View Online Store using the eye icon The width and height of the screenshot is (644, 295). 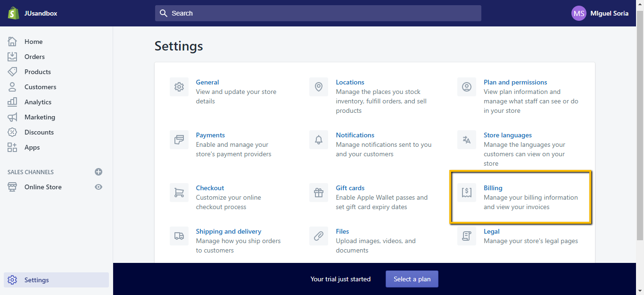pos(99,187)
